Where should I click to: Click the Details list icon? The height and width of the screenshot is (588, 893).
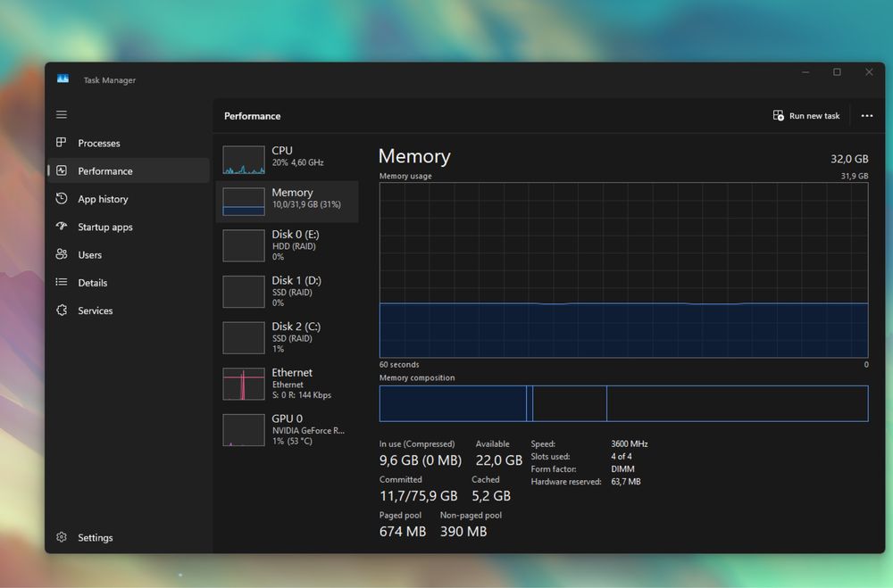coord(62,282)
